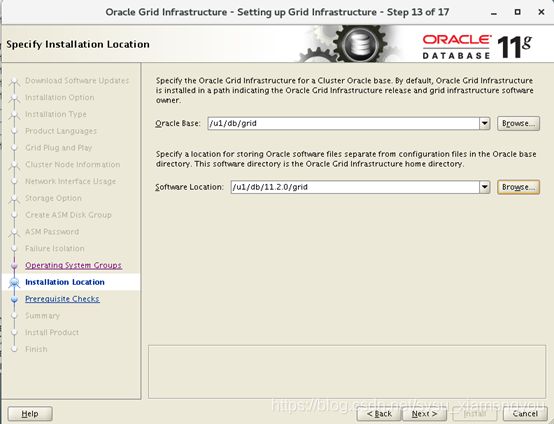This screenshot has width=554, height=424.
Task: Browse for the Oracle Base directory
Action: [518, 124]
